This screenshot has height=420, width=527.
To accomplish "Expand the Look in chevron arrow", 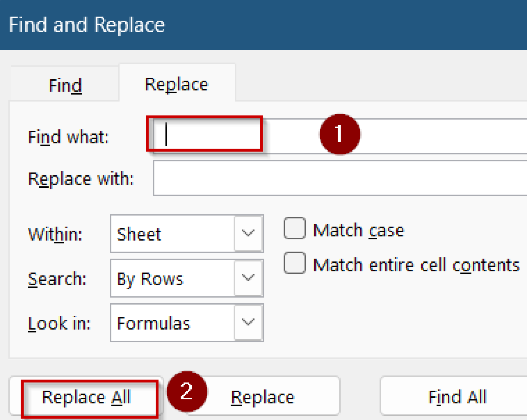I will (248, 322).
